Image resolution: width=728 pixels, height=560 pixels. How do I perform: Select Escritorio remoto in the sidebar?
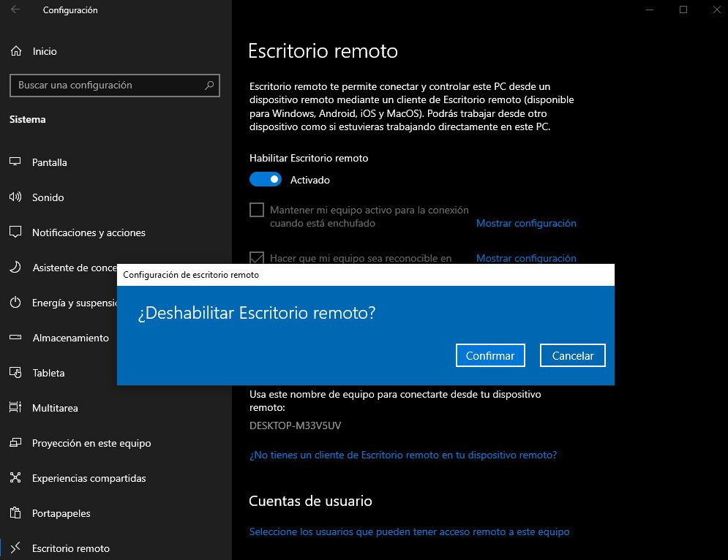(x=15, y=548)
